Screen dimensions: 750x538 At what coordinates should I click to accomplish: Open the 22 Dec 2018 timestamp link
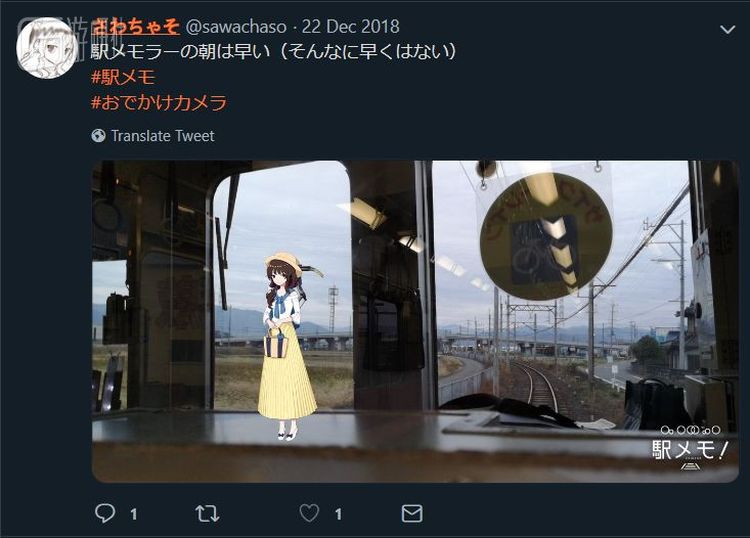[x=351, y=26]
